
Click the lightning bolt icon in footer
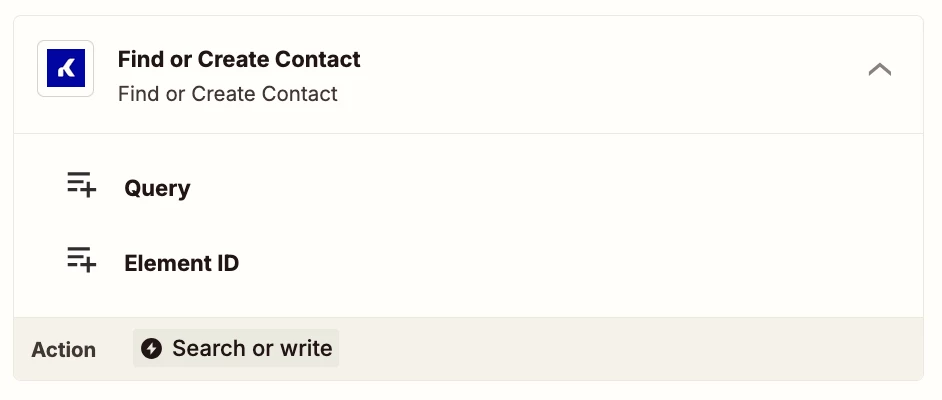[x=151, y=348]
